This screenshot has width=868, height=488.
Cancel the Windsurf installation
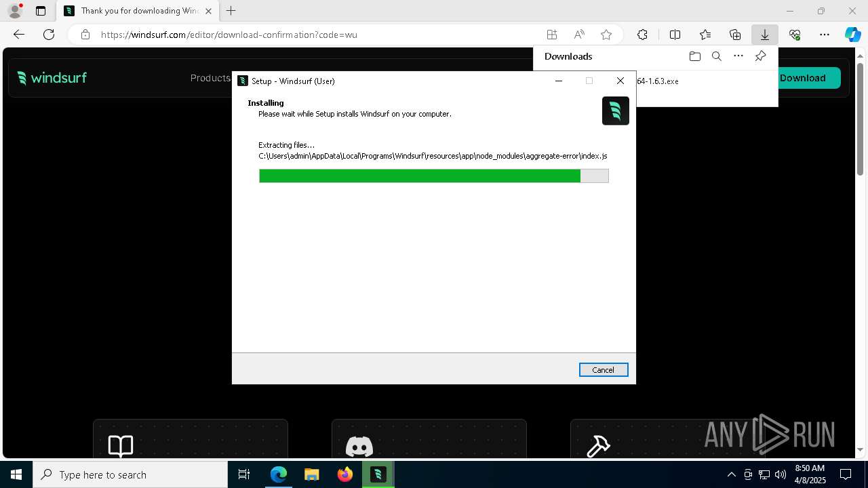point(604,369)
